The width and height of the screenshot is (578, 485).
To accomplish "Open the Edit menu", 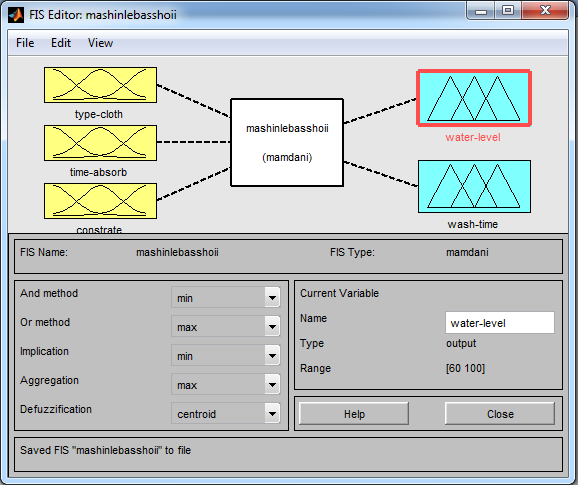I will pyautogui.click(x=61, y=43).
